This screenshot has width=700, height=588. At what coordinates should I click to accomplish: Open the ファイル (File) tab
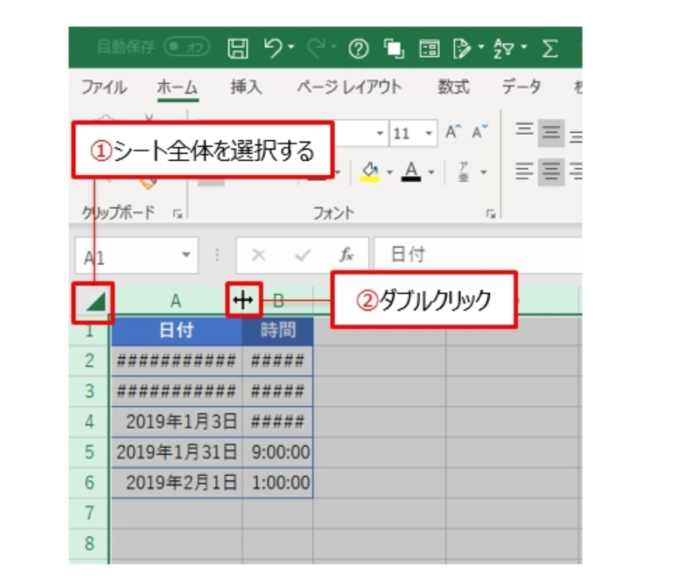[x=103, y=87]
